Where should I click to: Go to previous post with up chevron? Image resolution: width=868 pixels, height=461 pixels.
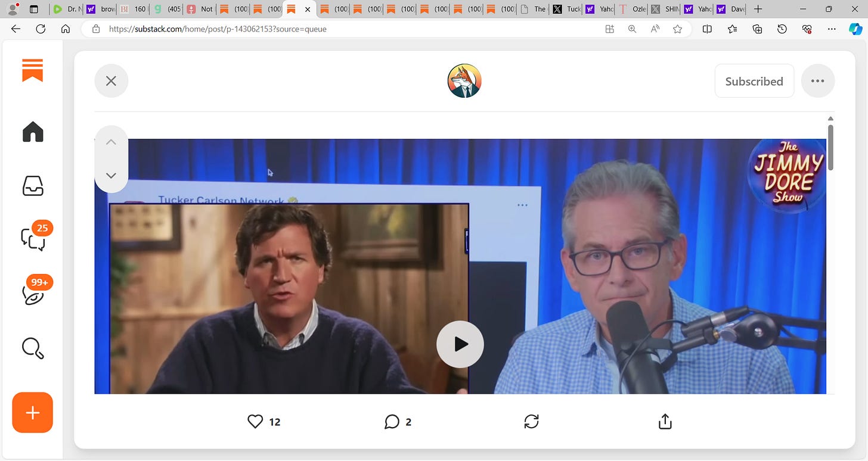pyautogui.click(x=111, y=142)
